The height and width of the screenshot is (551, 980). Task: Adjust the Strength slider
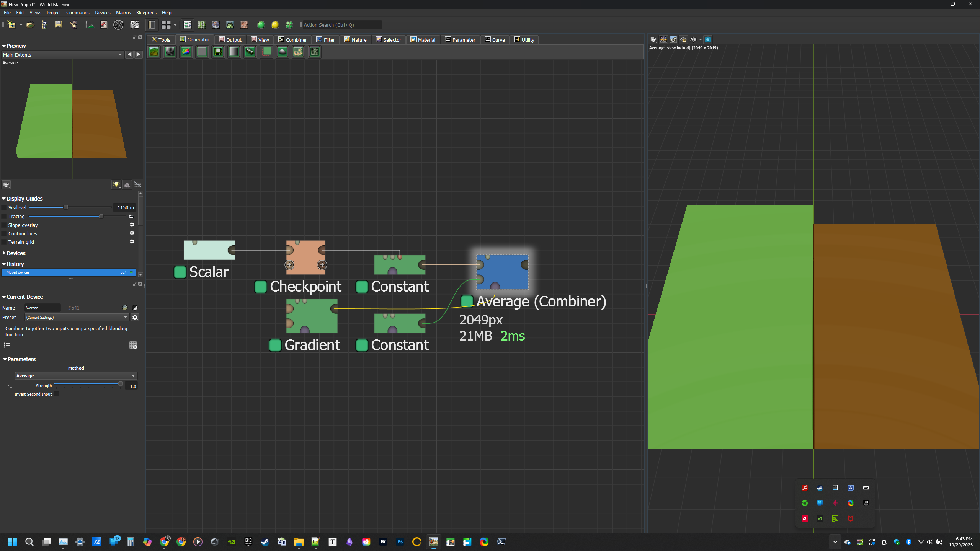[x=120, y=384]
